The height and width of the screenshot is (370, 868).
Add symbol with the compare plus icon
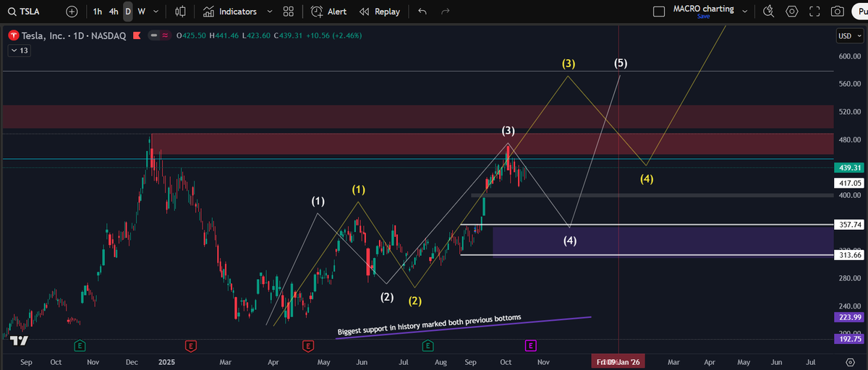[71, 12]
